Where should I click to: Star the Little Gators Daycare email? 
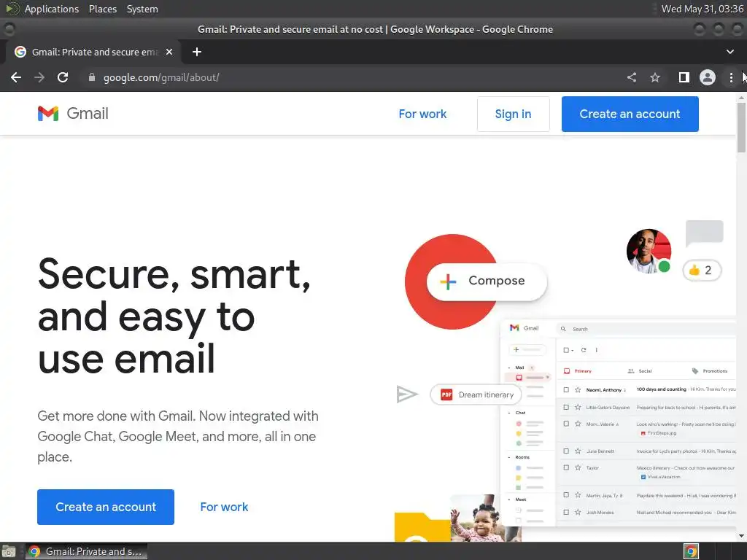578,407
